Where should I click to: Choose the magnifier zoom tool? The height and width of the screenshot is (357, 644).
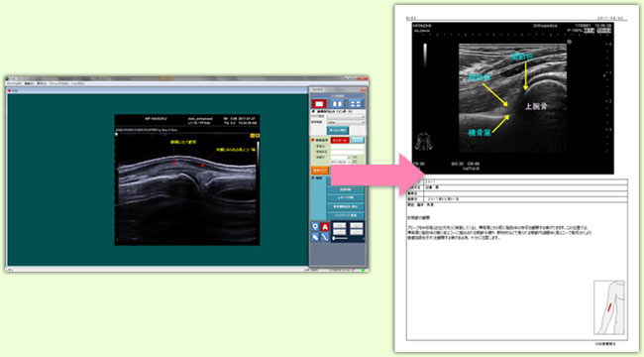[x=315, y=227]
